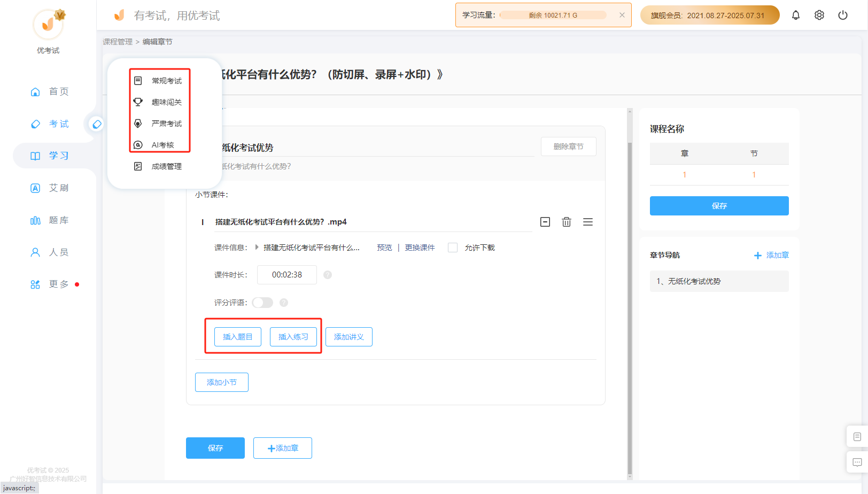This screenshot has height=494, width=868.
Task: Click the power logout icon
Action: pos(843,15)
